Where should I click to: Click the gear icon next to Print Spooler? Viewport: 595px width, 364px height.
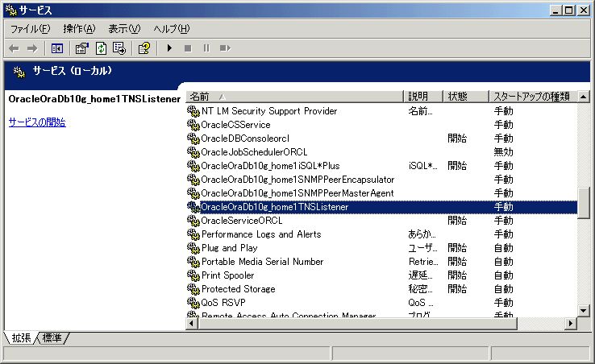pos(193,275)
